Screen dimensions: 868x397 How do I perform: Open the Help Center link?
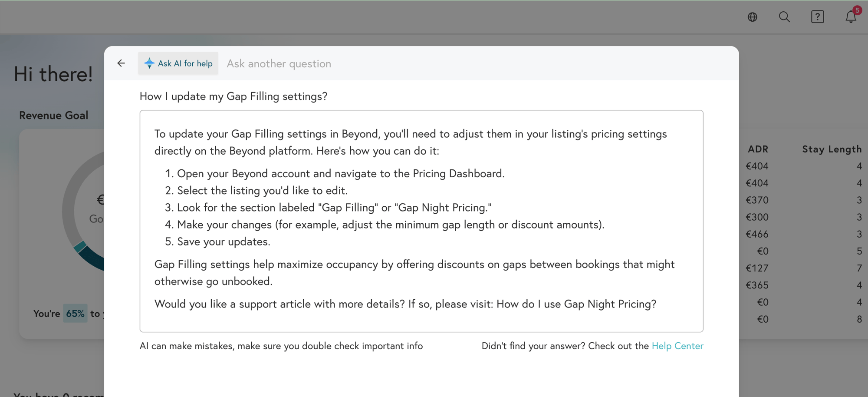(677, 346)
